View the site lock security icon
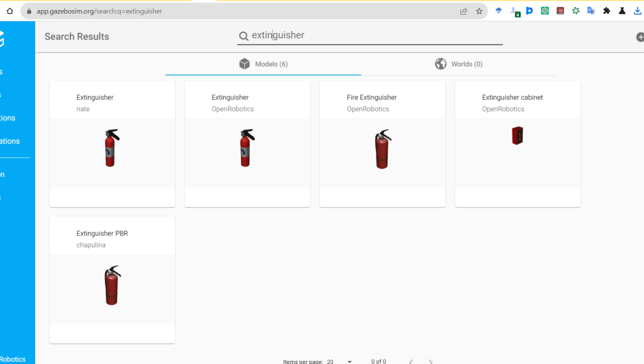Screen dimensions: 644x364 click(x=28, y=11)
